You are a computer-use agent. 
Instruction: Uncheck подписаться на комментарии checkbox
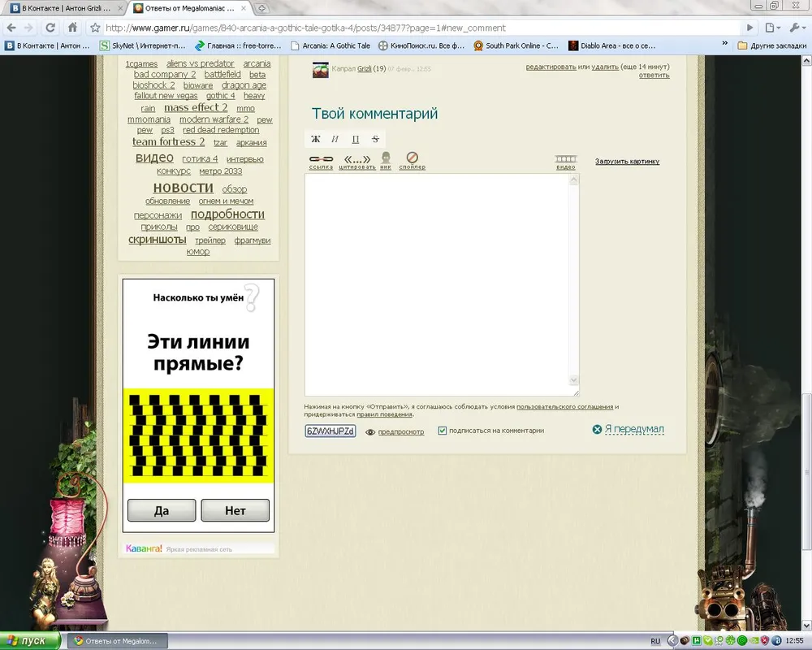[443, 431]
